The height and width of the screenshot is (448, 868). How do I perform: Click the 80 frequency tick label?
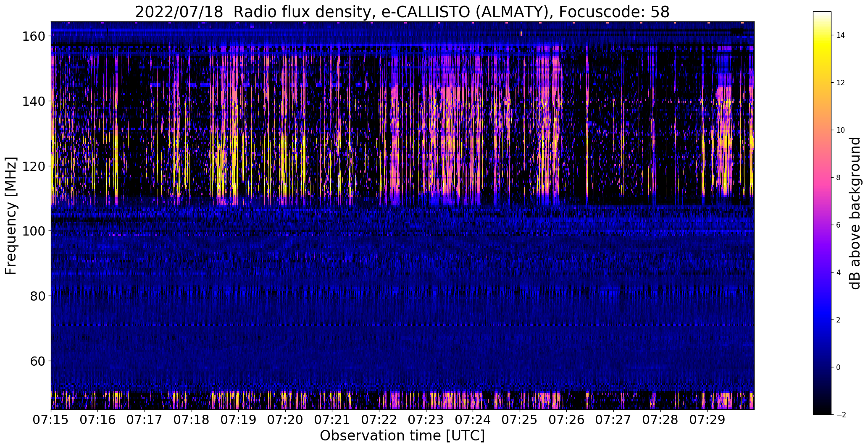[37, 296]
